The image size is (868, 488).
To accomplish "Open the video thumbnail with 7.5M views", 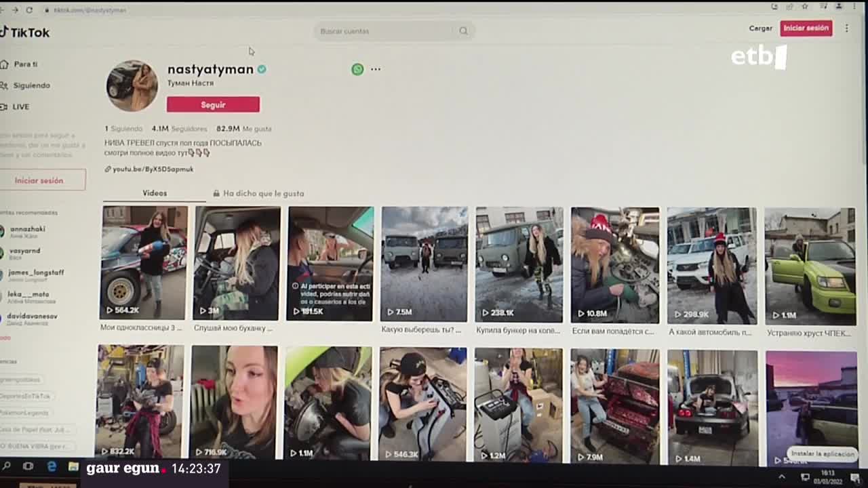I will (424, 264).
